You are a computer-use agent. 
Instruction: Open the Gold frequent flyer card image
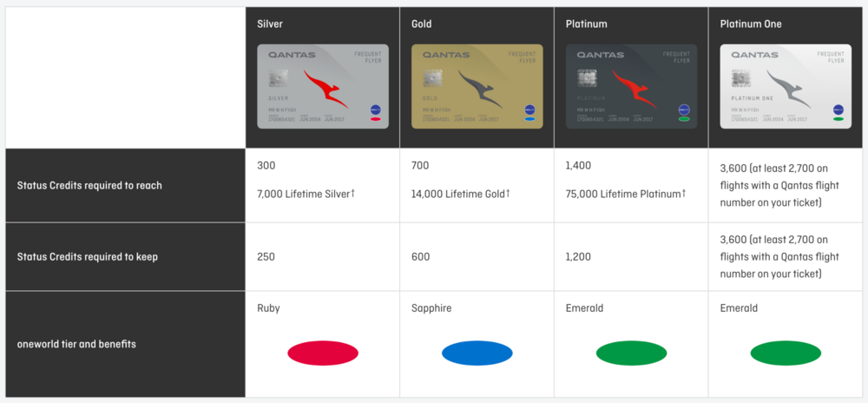click(477, 86)
